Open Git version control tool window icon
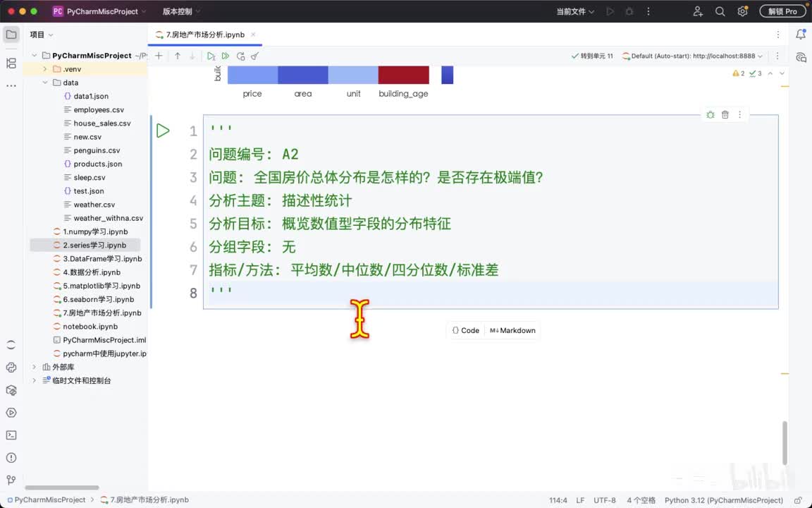Image resolution: width=812 pixels, height=508 pixels. (x=11, y=480)
